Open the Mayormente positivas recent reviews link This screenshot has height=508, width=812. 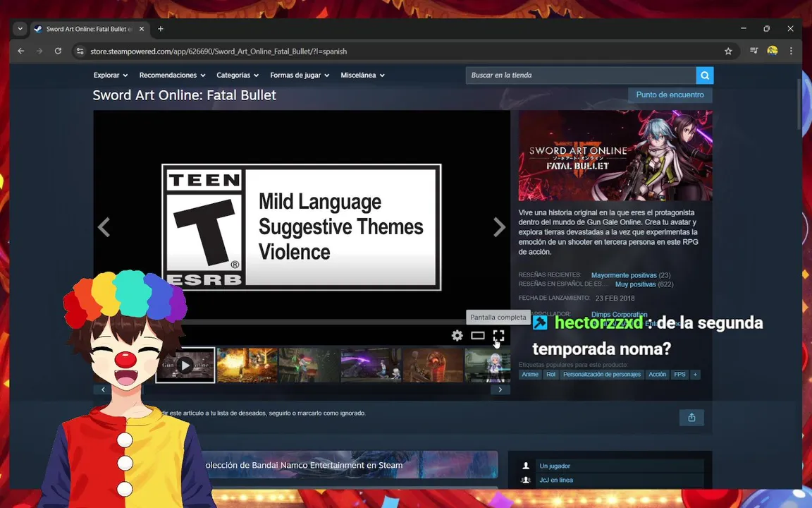point(624,275)
